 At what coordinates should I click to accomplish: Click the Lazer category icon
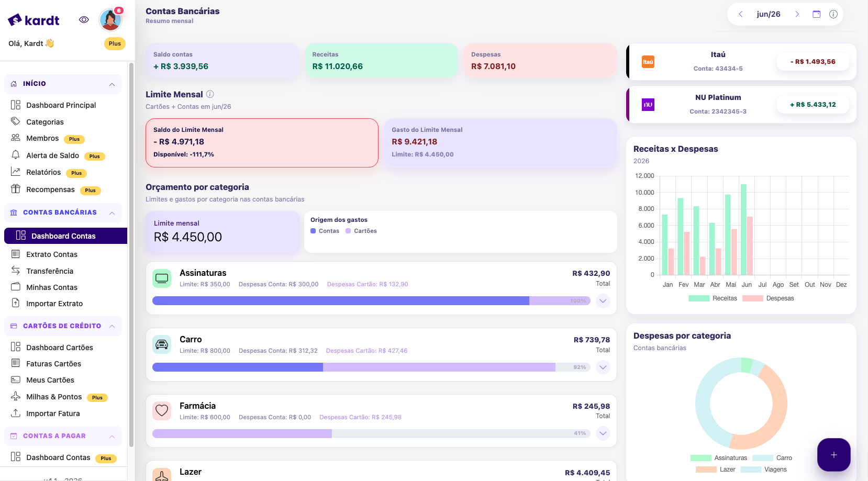162,475
